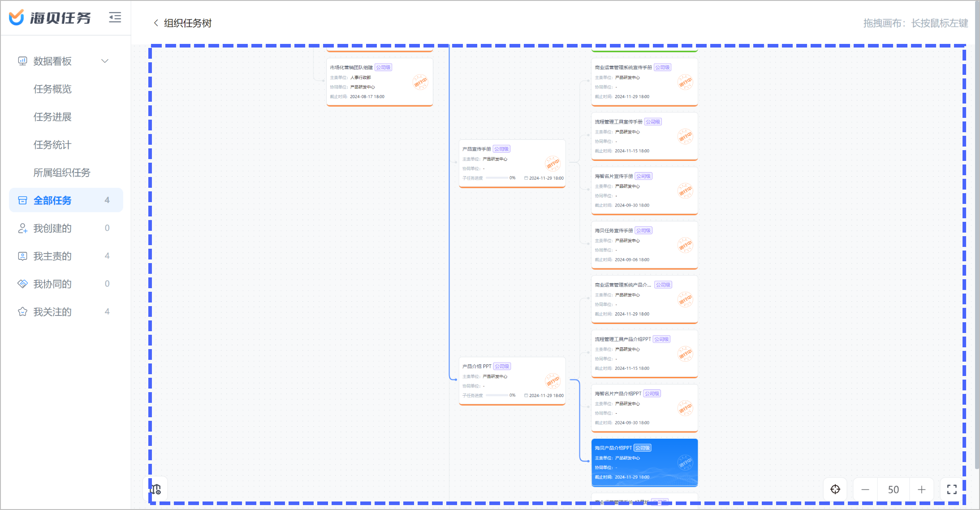This screenshot has width=980, height=510.
Task: Click the count 0 beside 我协同的
Action: (107, 284)
